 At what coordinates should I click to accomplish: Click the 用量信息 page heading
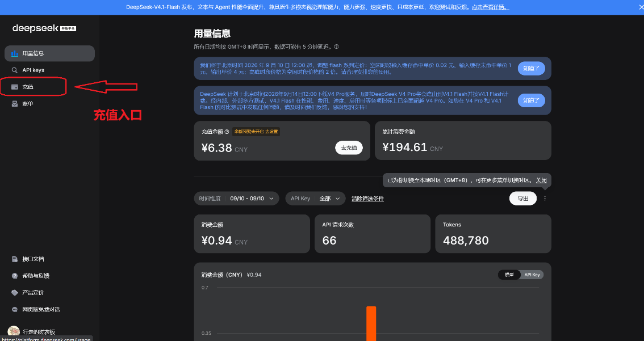(x=212, y=33)
